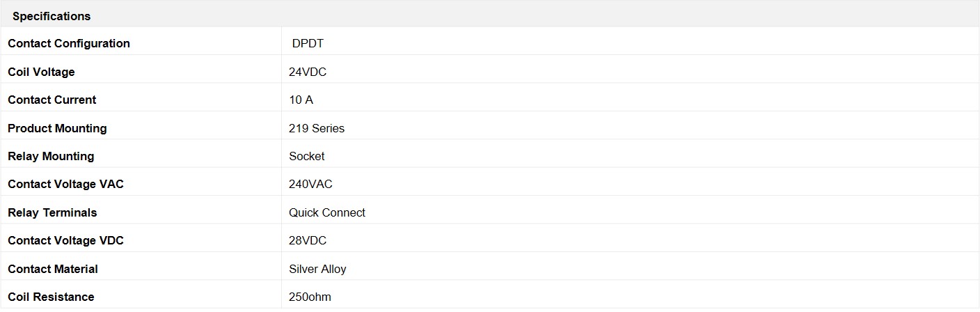Click the 24VDC value

coord(308,72)
